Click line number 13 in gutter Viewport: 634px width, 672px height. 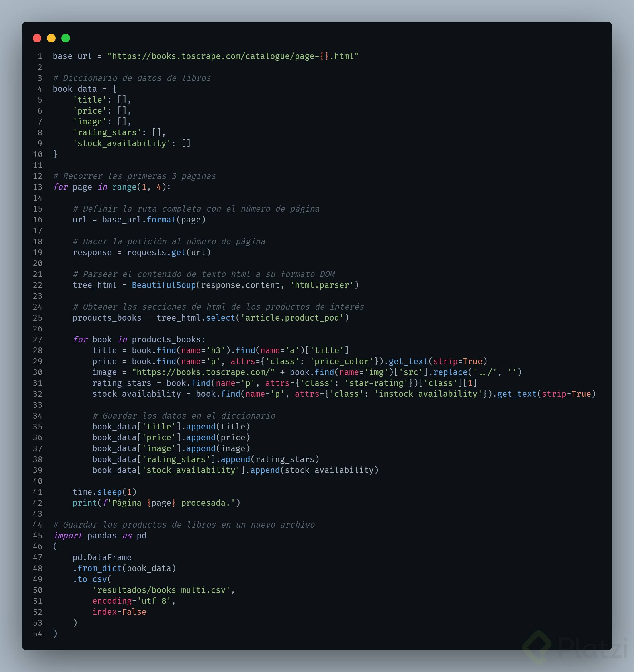[38, 187]
